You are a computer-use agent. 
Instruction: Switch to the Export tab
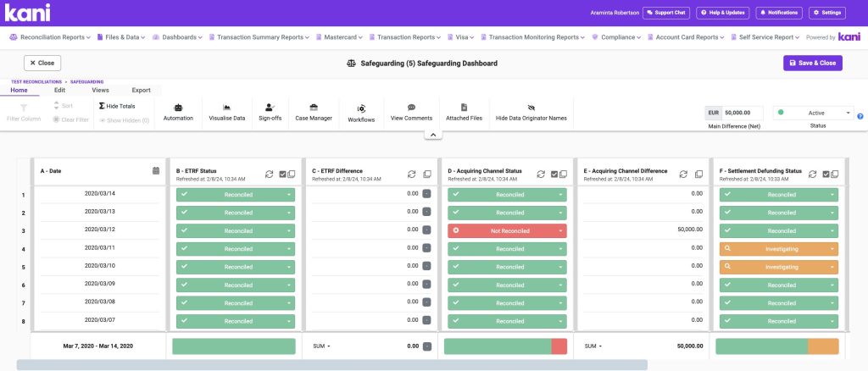(141, 89)
